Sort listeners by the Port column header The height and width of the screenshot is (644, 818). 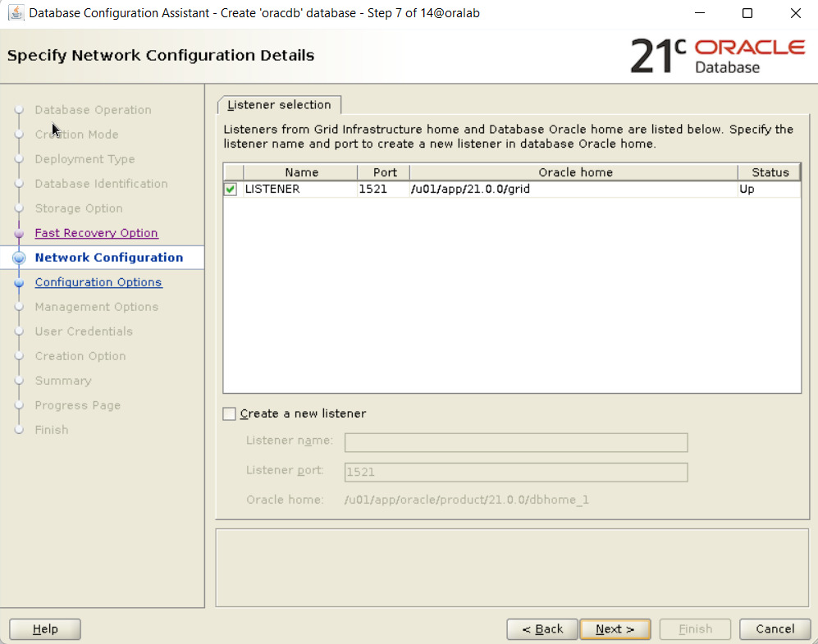pyautogui.click(x=384, y=172)
